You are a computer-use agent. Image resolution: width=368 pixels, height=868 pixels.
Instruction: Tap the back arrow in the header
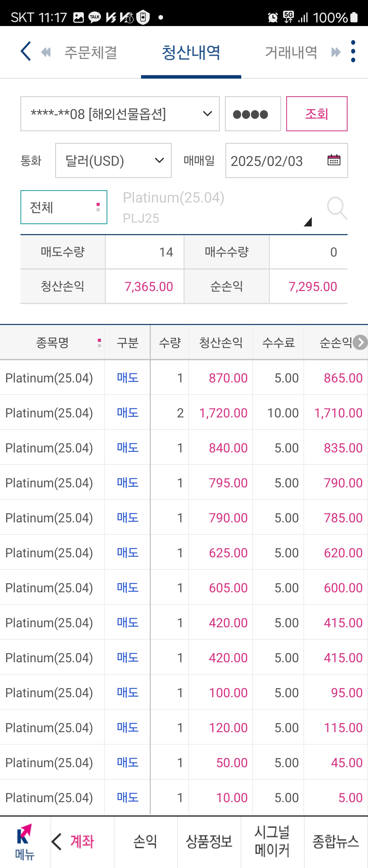(x=26, y=51)
